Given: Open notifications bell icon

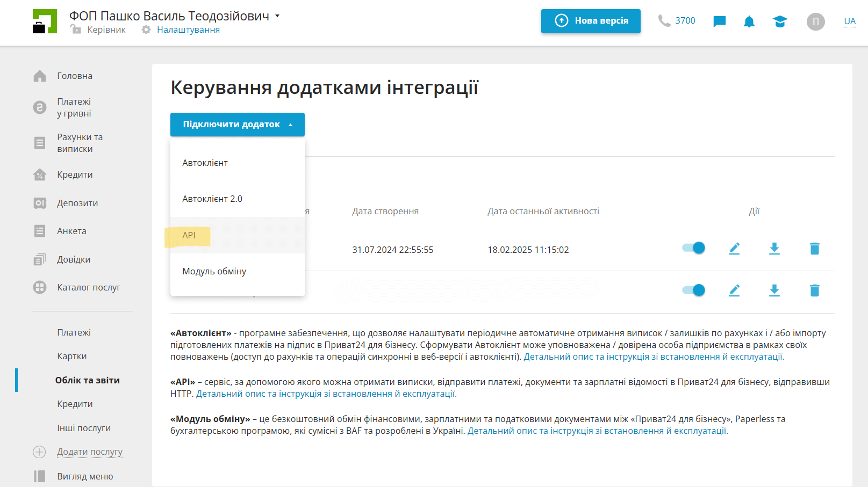Looking at the screenshot, I should point(749,21).
